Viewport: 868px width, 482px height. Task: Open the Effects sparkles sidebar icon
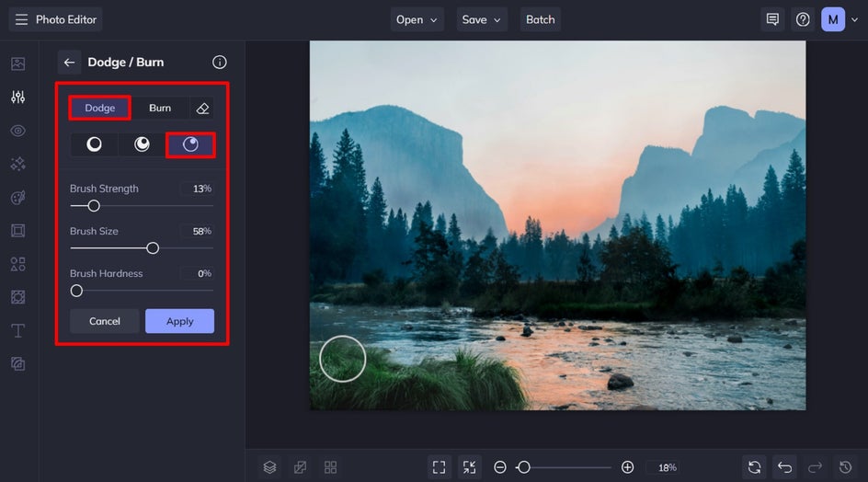click(17, 164)
